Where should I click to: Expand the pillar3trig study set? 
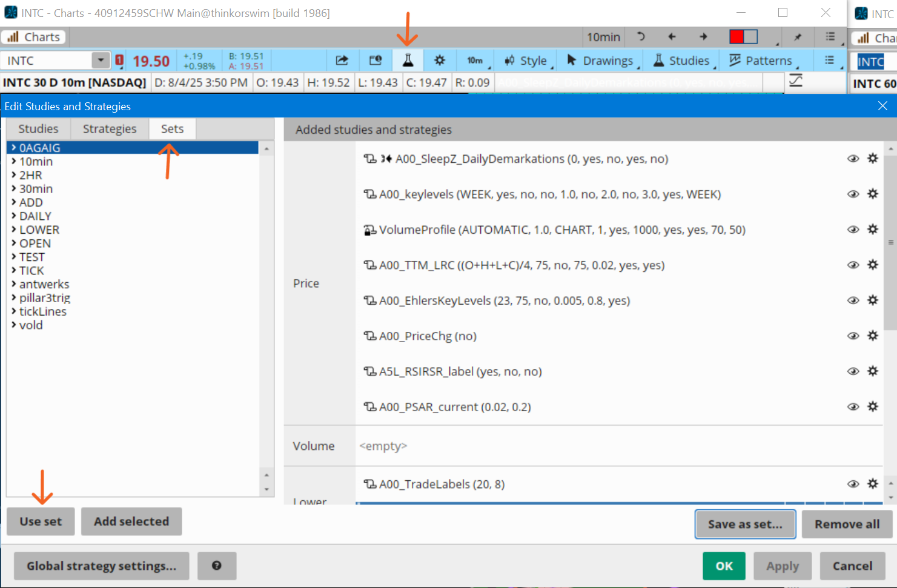coord(14,298)
